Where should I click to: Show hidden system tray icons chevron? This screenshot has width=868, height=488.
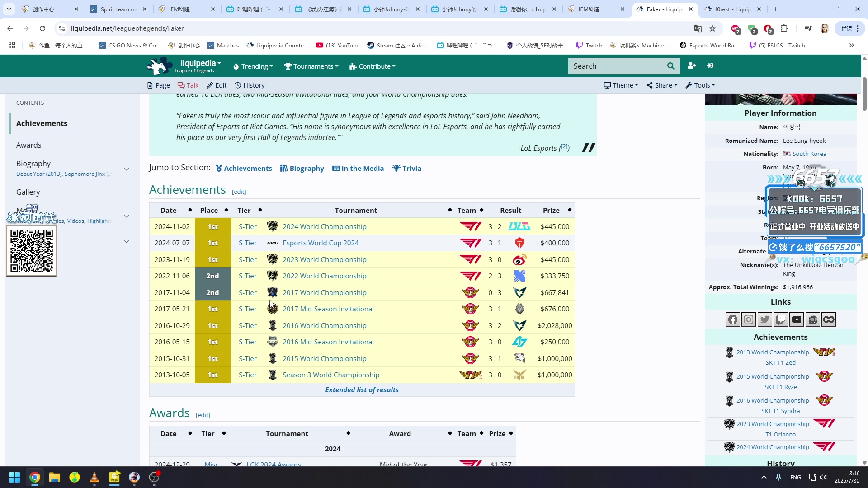pos(764,477)
